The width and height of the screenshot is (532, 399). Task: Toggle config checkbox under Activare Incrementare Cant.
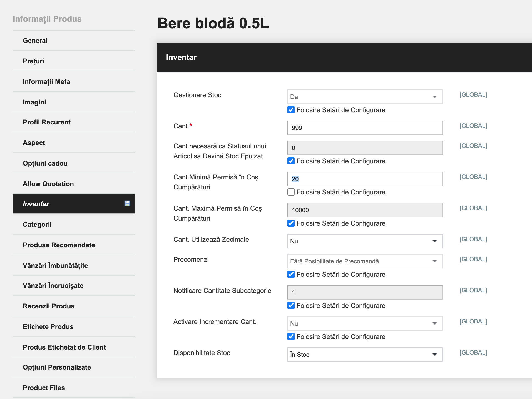click(291, 336)
